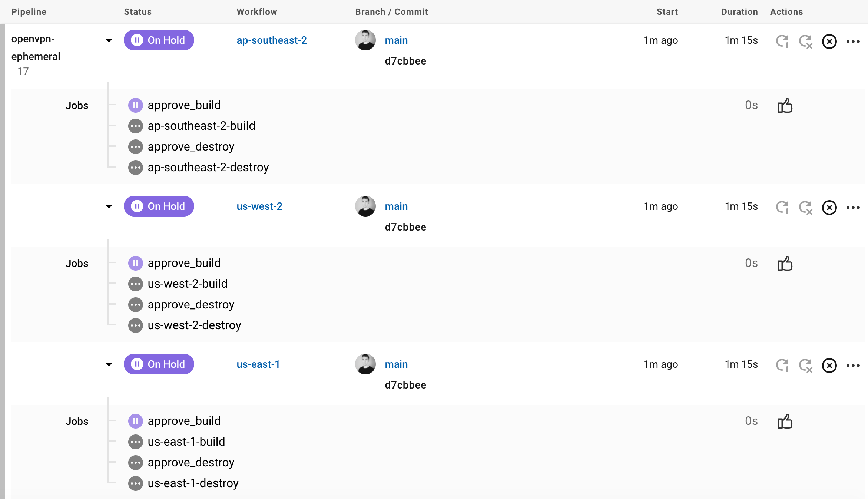This screenshot has width=868, height=499.
Task: Collapse the ap-southeast-2 workflow jobs
Action: [x=109, y=40]
